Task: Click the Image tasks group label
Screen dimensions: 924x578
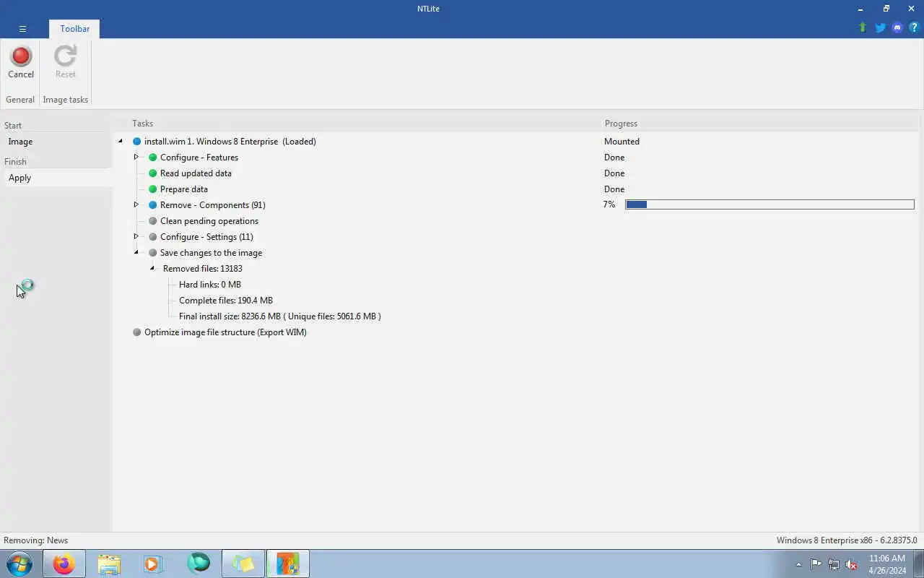Action: coord(65,100)
